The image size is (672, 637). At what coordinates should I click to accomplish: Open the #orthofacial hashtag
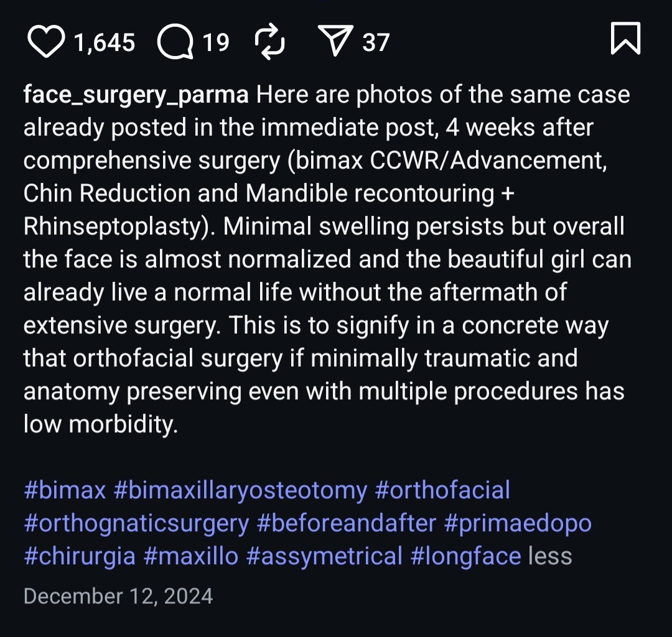tap(442, 490)
